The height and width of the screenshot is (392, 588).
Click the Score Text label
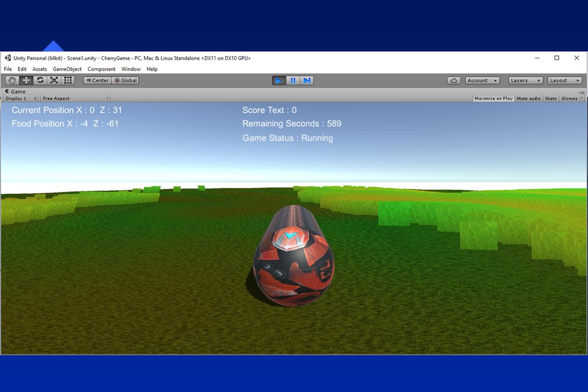(269, 110)
